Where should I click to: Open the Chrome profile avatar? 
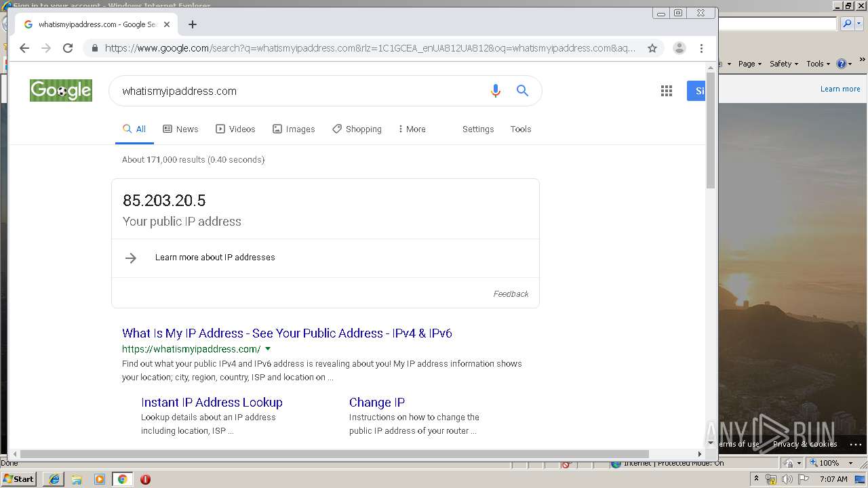point(679,48)
